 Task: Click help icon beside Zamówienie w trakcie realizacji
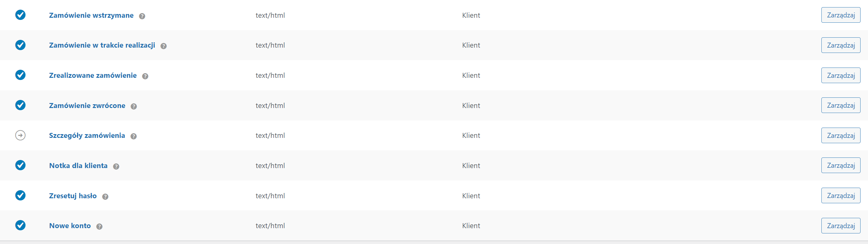tap(163, 46)
